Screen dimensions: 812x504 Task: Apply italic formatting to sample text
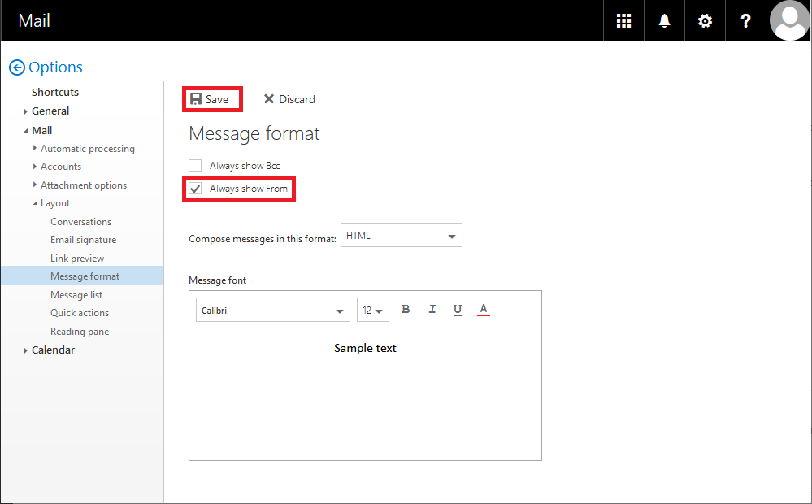tap(432, 309)
